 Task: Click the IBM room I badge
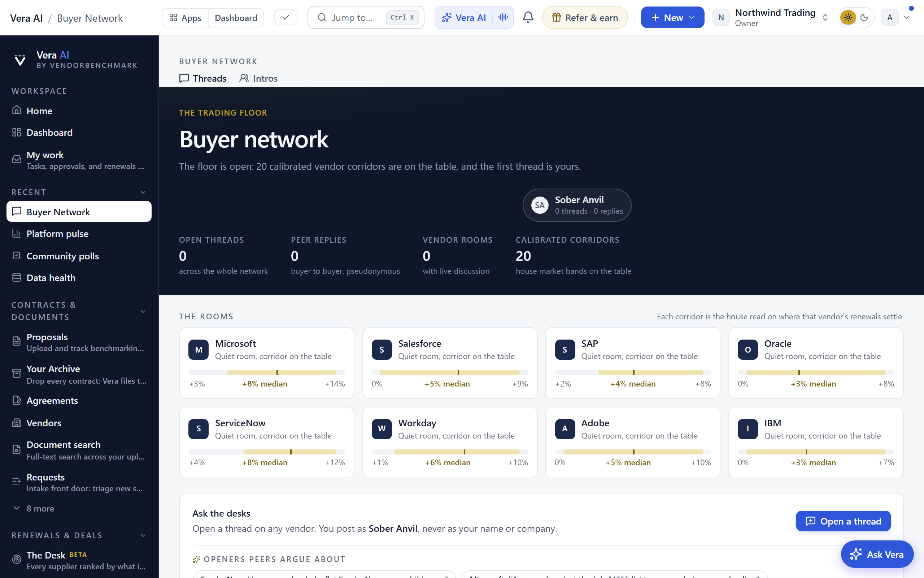[748, 428]
